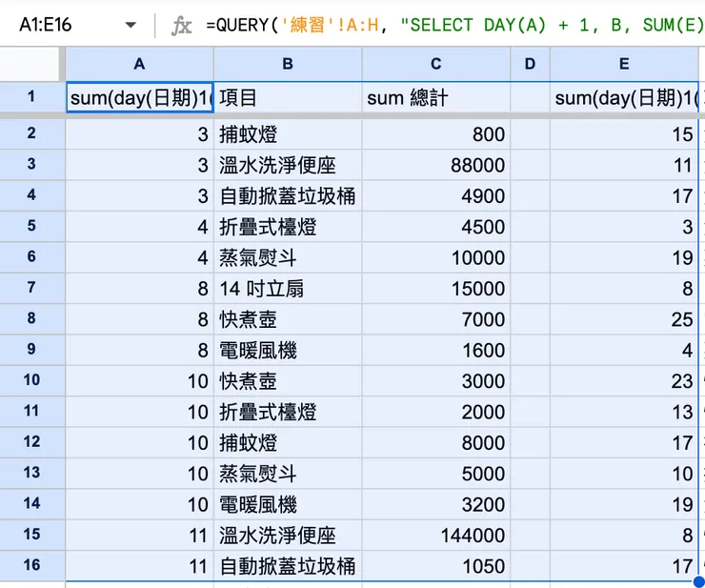Screen dimensions: 705x588
Task: Click the 'sum 總計' header cell
Action: pyautogui.click(x=435, y=97)
